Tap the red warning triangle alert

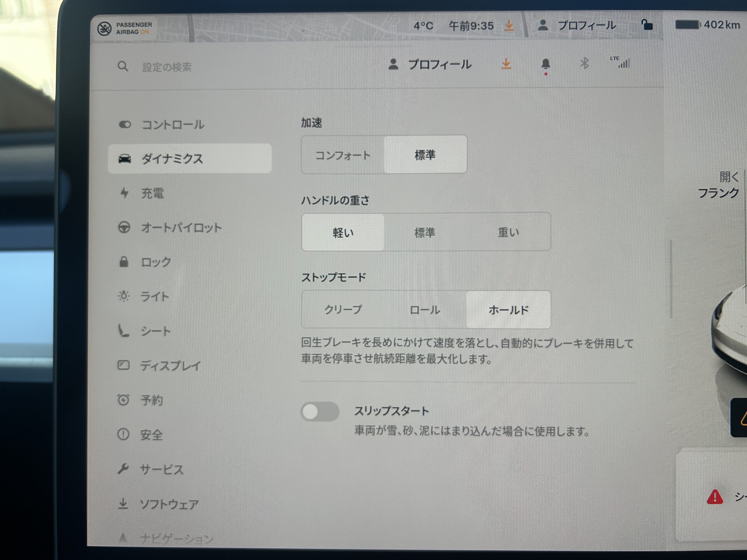point(715,497)
